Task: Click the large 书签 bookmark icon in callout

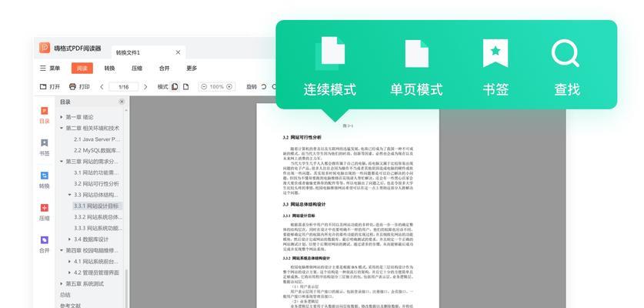Action: click(496, 53)
